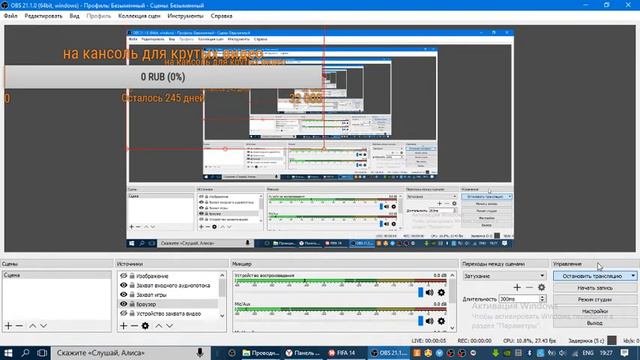
Task: Add a scene transition with the plus icon
Action: (517, 287)
